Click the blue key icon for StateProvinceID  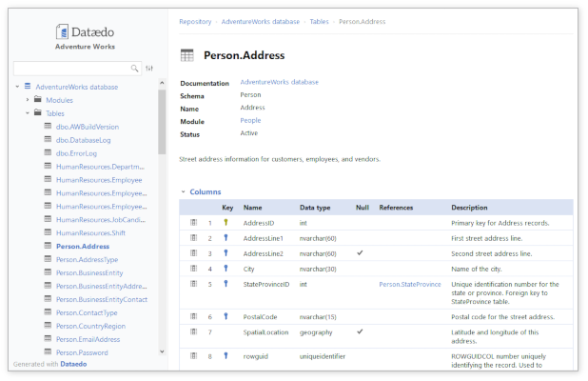[225, 284]
